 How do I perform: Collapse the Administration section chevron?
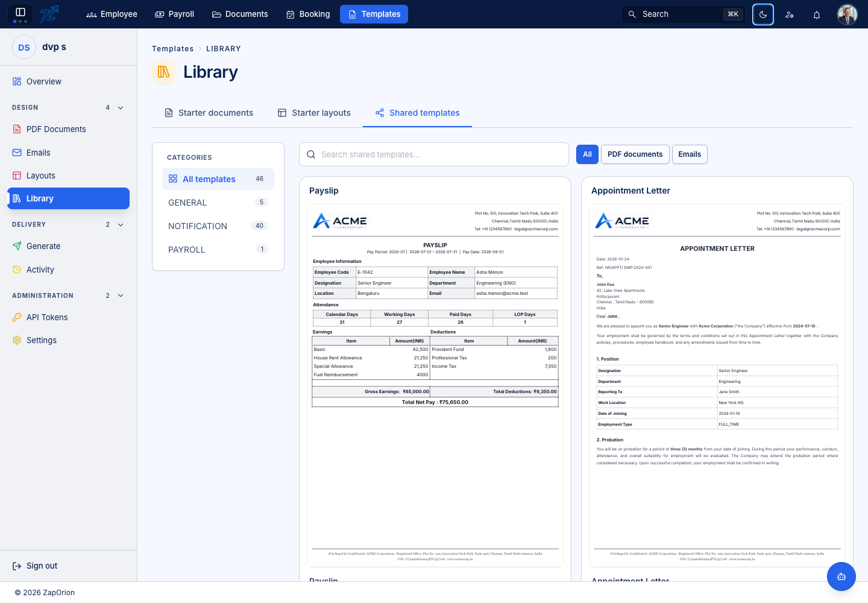[121, 296]
